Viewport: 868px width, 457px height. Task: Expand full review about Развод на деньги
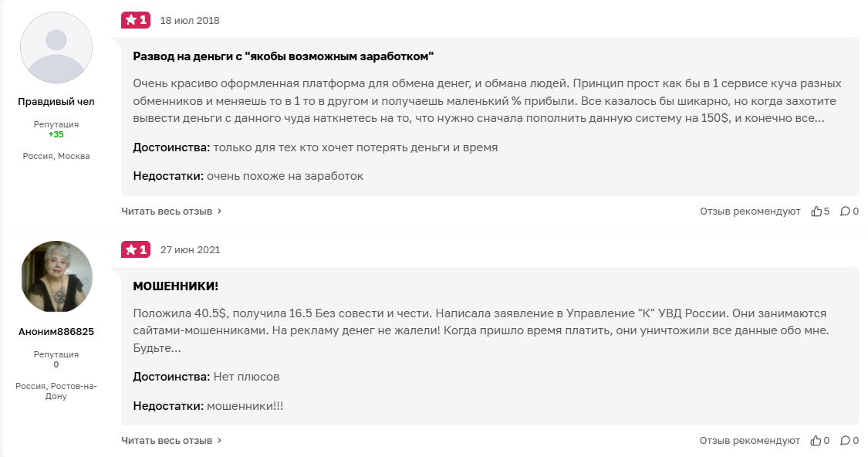pyautogui.click(x=171, y=211)
